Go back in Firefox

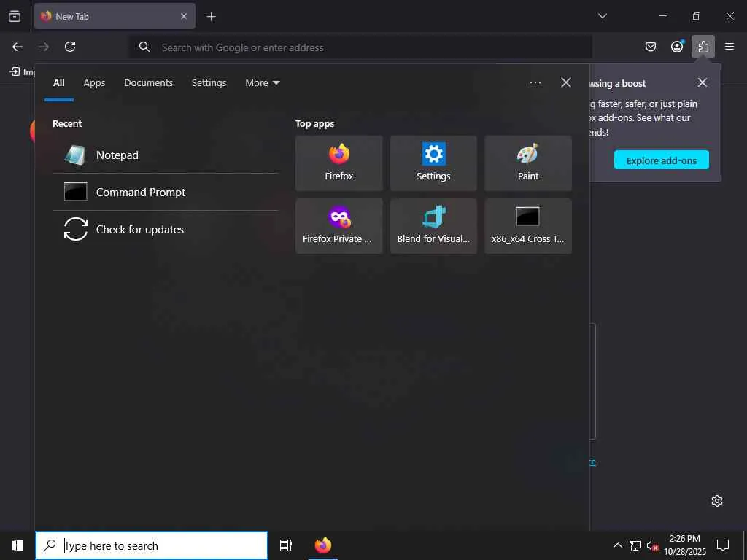[x=18, y=47]
